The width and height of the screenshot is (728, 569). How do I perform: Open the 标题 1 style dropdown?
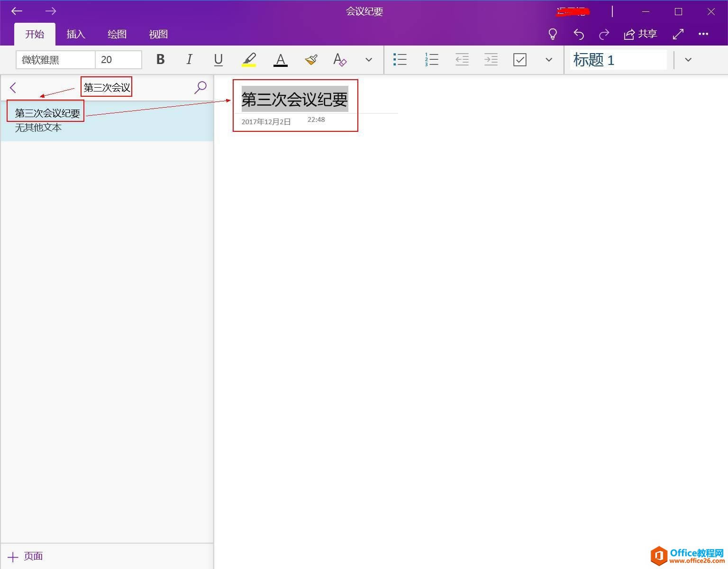(687, 60)
